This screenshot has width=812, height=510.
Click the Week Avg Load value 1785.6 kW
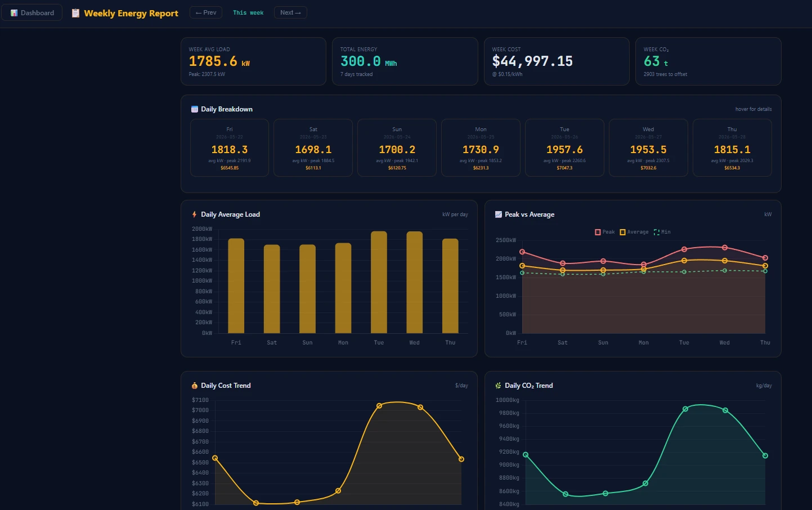tap(219, 61)
